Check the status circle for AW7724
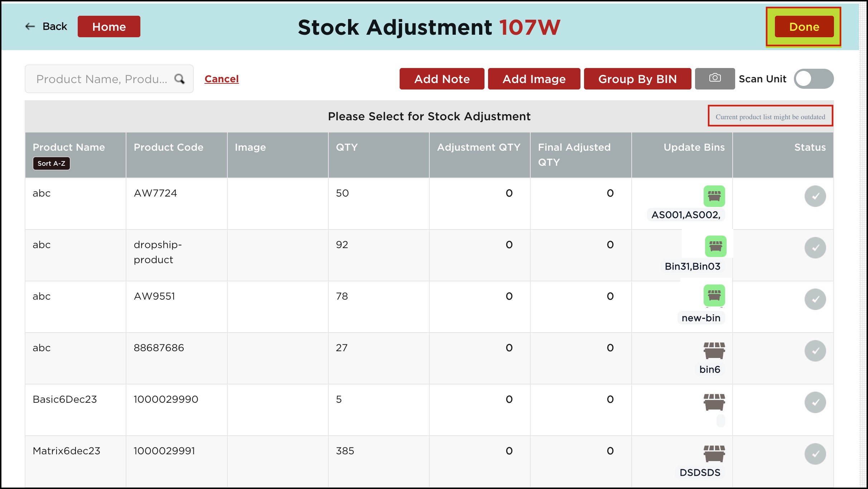This screenshot has height=489, width=868. pos(815,196)
